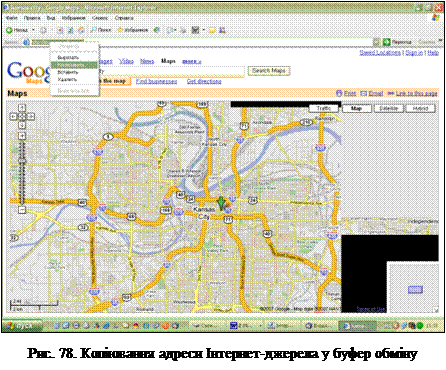
Task: Click the History/Media toolbar icon
Action: click(157, 30)
